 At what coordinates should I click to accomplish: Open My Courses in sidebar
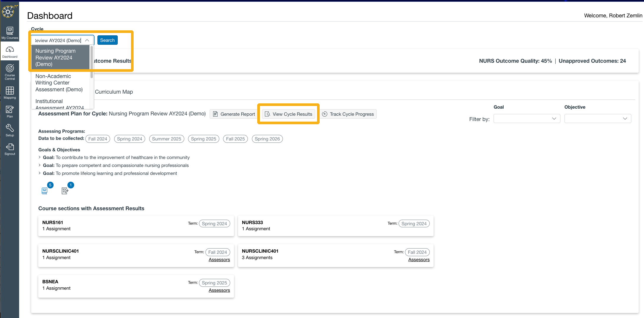point(10,33)
